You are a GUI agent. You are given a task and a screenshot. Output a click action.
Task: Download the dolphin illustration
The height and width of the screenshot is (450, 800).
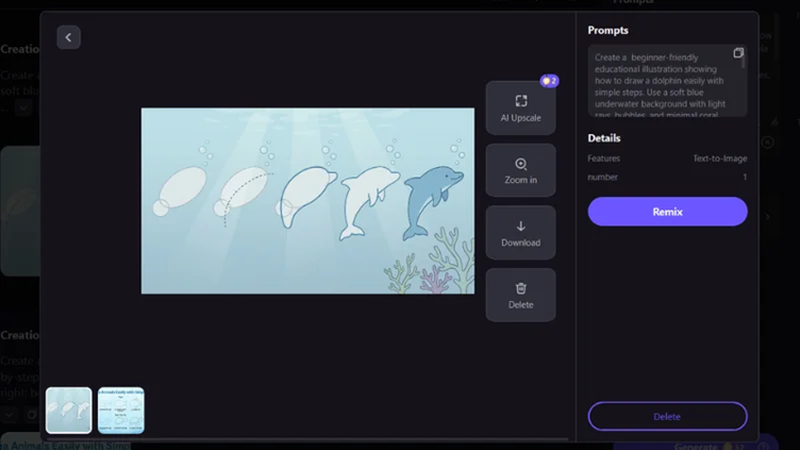click(x=520, y=233)
